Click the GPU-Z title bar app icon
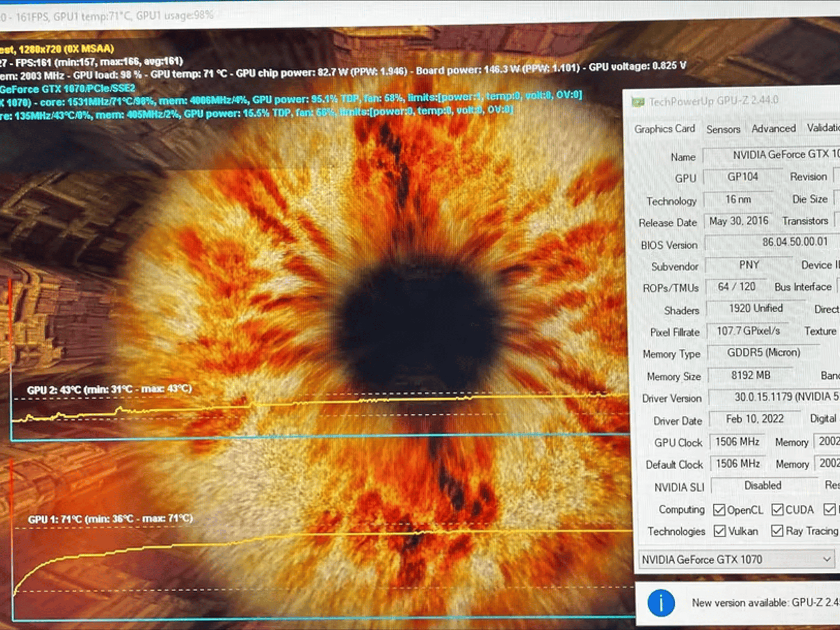 (638, 102)
